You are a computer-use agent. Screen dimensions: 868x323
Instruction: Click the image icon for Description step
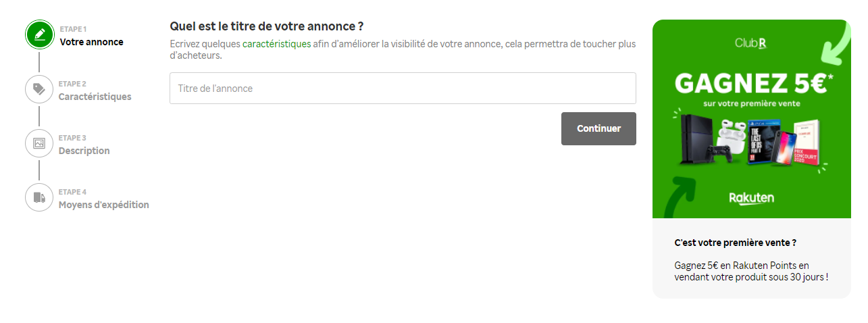(39, 143)
